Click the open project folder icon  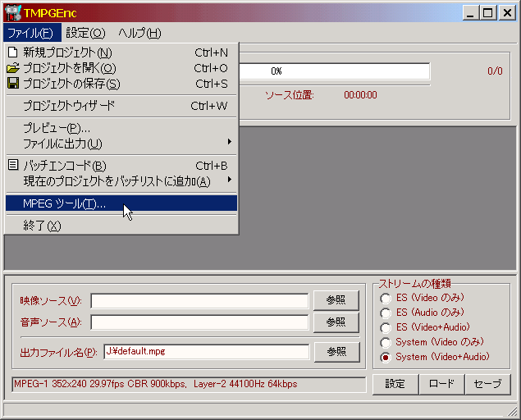(x=13, y=68)
